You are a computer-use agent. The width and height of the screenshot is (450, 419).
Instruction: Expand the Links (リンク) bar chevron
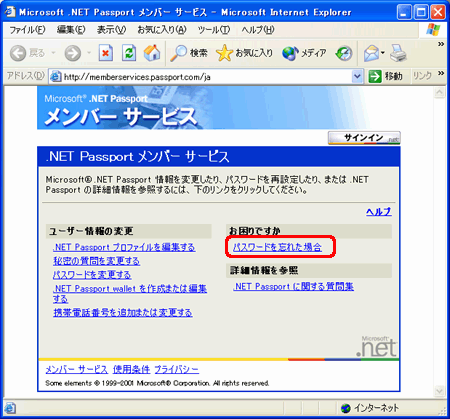(x=441, y=73)
